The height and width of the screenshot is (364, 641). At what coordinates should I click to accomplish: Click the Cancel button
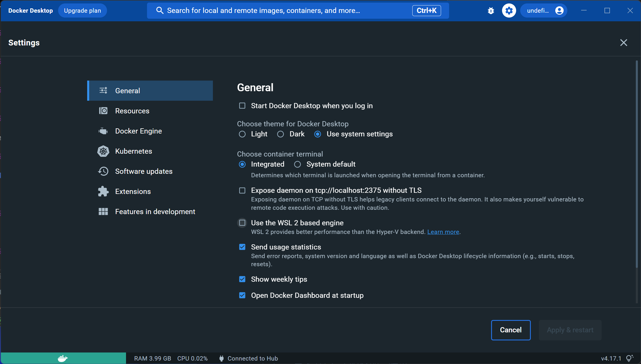click(x=511, y=330)
